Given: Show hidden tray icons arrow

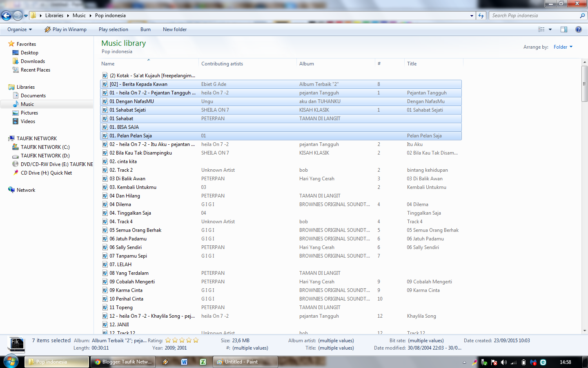Looking at the screenshot, I should [464, 362].
